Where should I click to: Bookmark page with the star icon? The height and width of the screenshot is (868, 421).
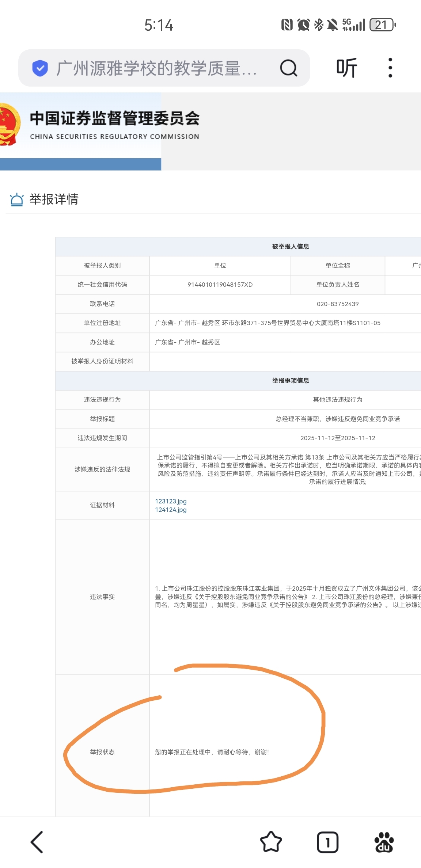pyautogui.click(x=271, y=842)
